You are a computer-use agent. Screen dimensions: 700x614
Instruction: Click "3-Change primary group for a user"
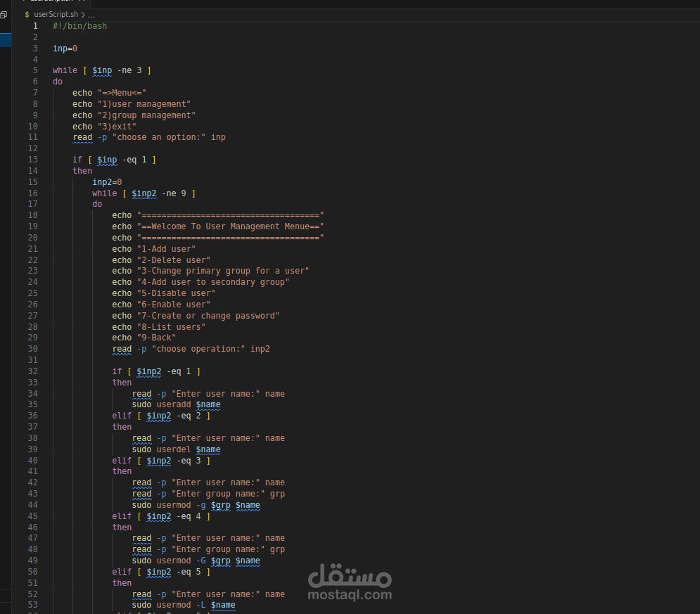click(223, 271)
